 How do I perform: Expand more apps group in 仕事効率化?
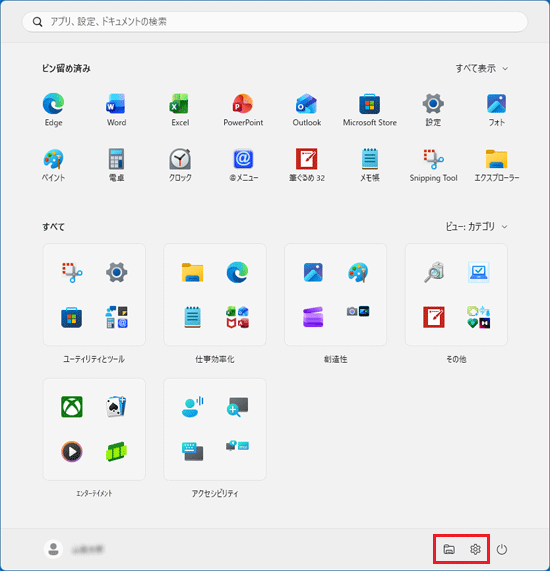[x=237, y=317]
